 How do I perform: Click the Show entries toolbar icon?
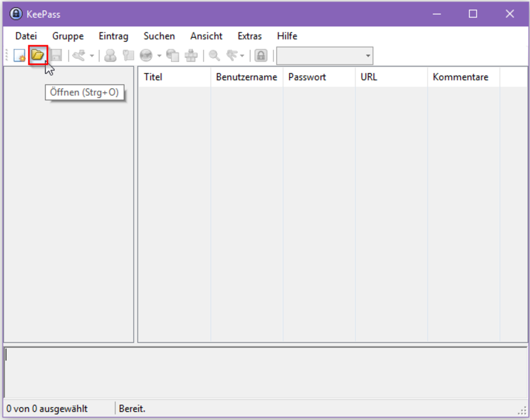pyautogui.click(x=232, y=56)
